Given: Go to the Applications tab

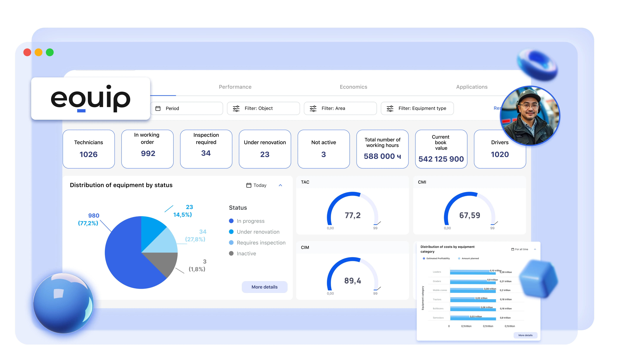Looking at the screenshot, I should 472,87.
